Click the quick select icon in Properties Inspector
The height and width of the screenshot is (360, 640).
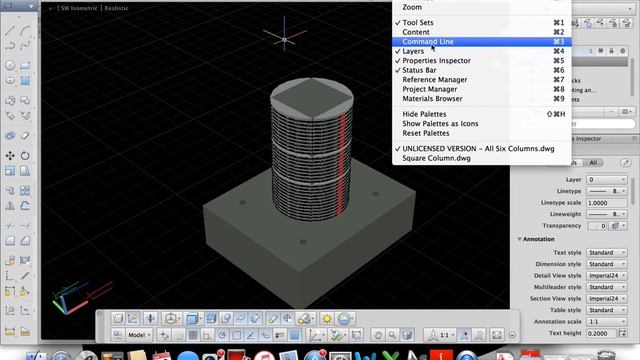click(x=625, y=163)
